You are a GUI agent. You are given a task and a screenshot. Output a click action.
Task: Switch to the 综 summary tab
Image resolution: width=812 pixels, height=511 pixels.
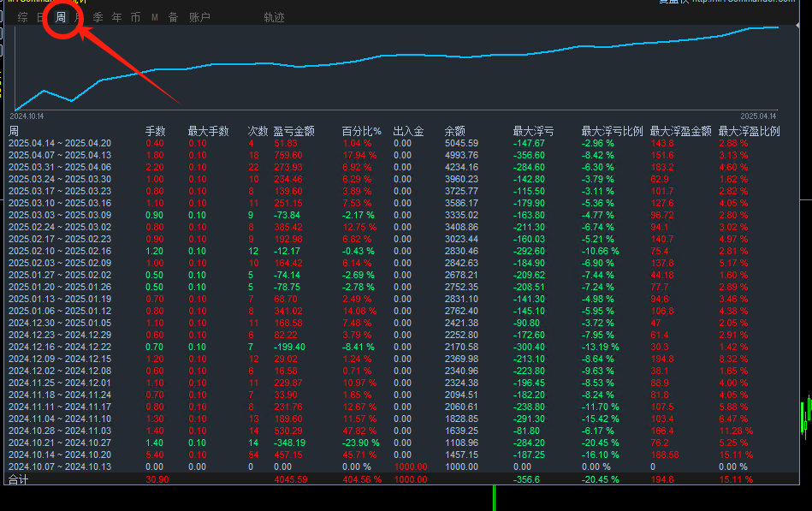click(x=22, y=17)
